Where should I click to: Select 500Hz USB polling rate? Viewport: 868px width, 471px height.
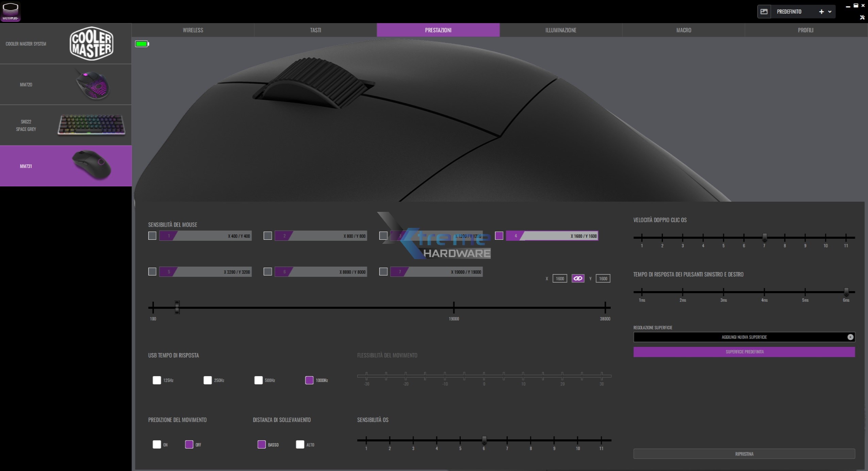pos(258,380)
